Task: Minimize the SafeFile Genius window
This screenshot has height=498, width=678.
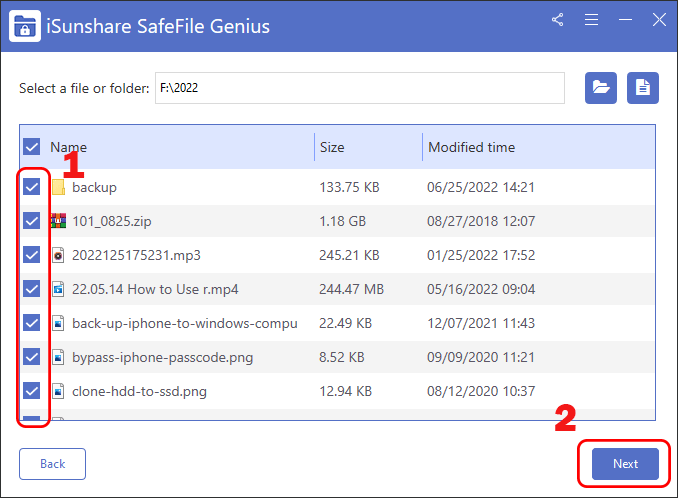Action: [x=625, y=19]
